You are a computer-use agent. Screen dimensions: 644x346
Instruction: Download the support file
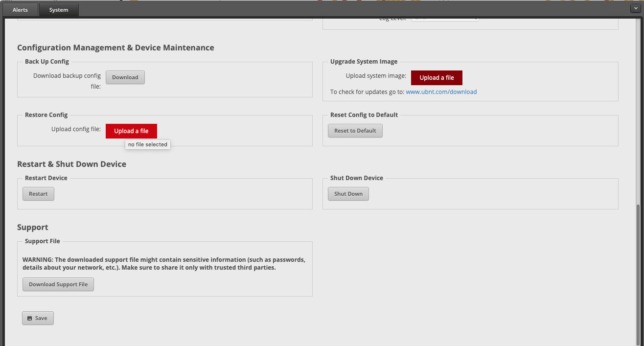pyautogui.click(x=58, y=284)
